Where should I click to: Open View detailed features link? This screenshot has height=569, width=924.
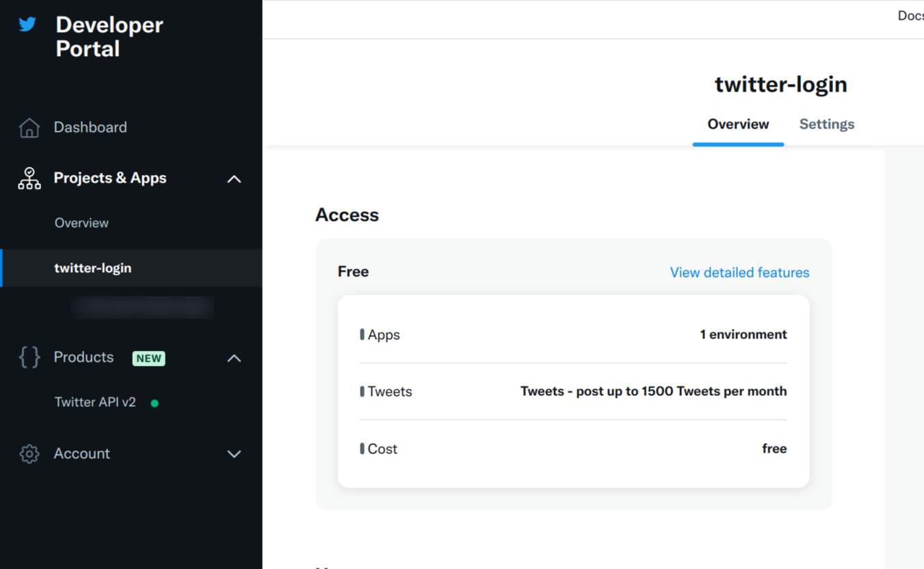point(739,273)
